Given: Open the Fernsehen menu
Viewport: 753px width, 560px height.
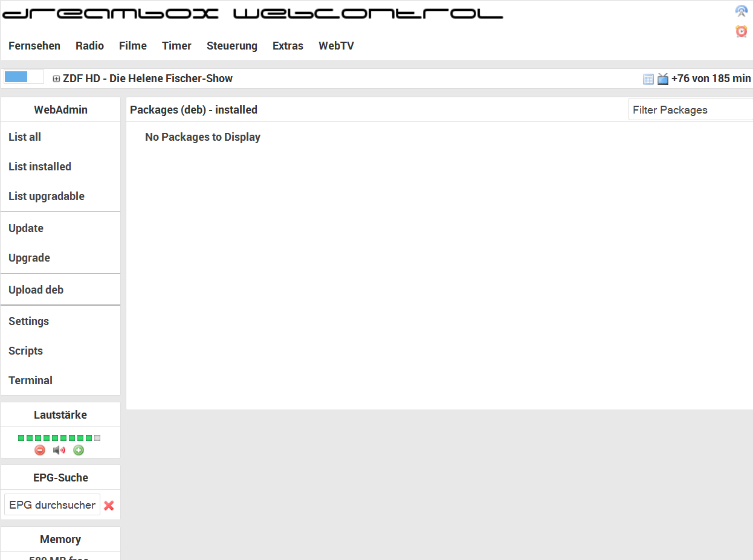Looking at the screenshot, I should [34, 46].
